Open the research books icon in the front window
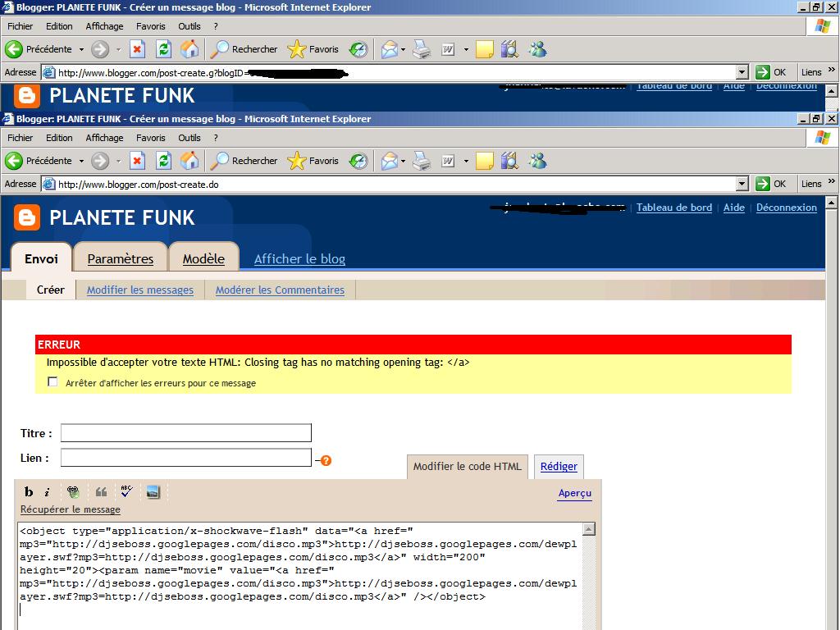 pos(509,161)
